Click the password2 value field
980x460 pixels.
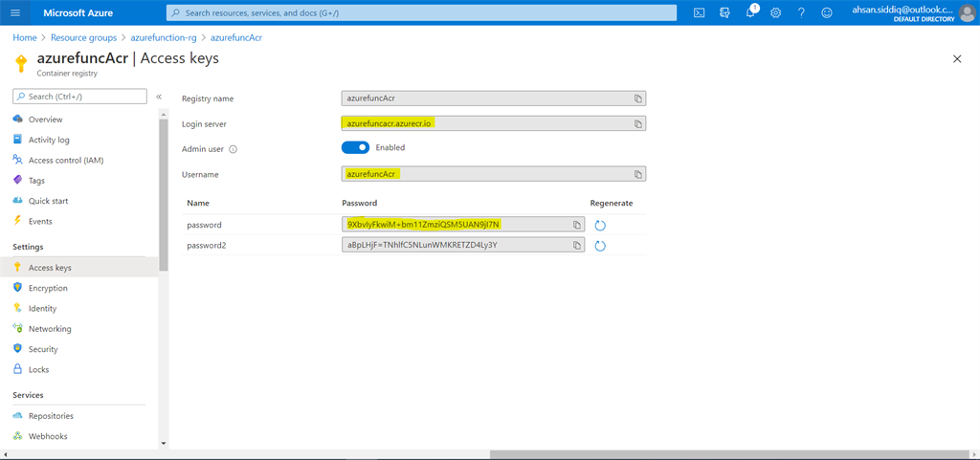tap(463, 245)
